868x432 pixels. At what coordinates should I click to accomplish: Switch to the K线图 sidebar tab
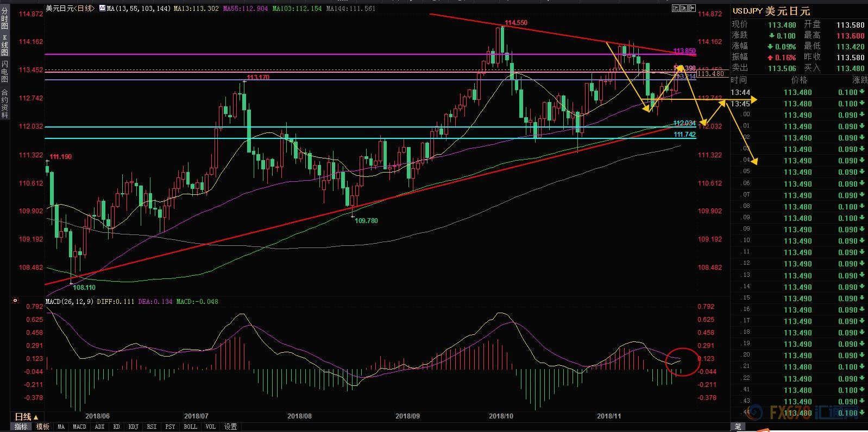click(5, 45)
